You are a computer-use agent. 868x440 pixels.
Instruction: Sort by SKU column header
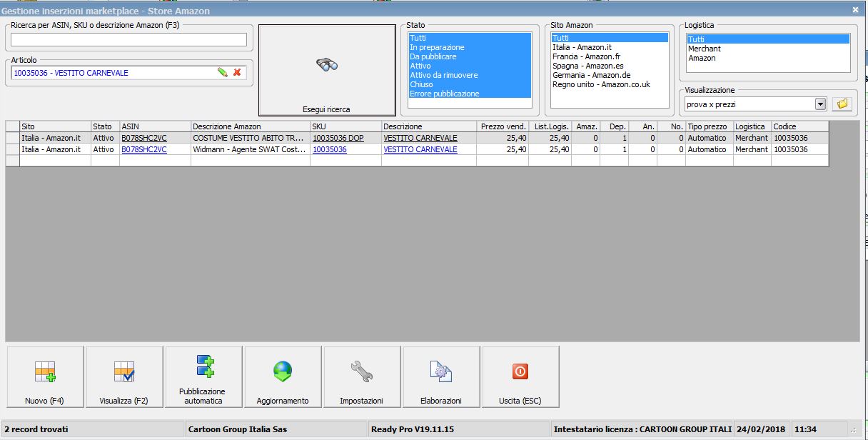pyautogui.click(x=345, y=126)
